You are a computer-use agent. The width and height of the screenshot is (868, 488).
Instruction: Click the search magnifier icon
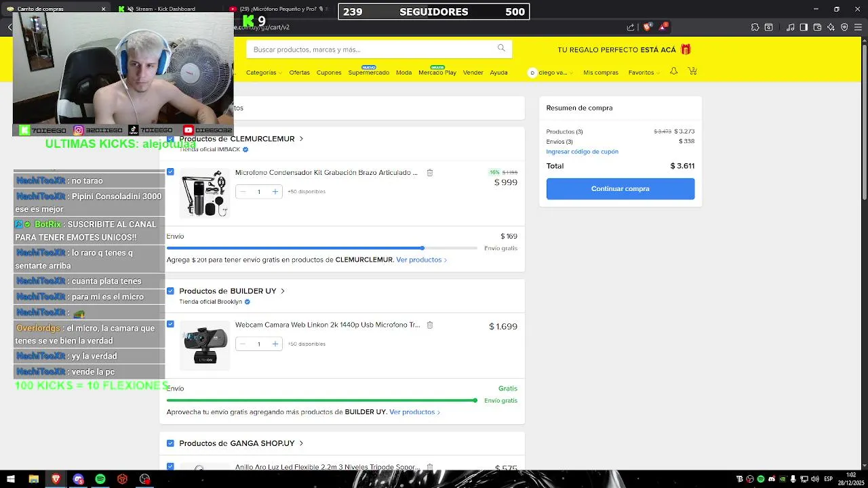point(501,48)
